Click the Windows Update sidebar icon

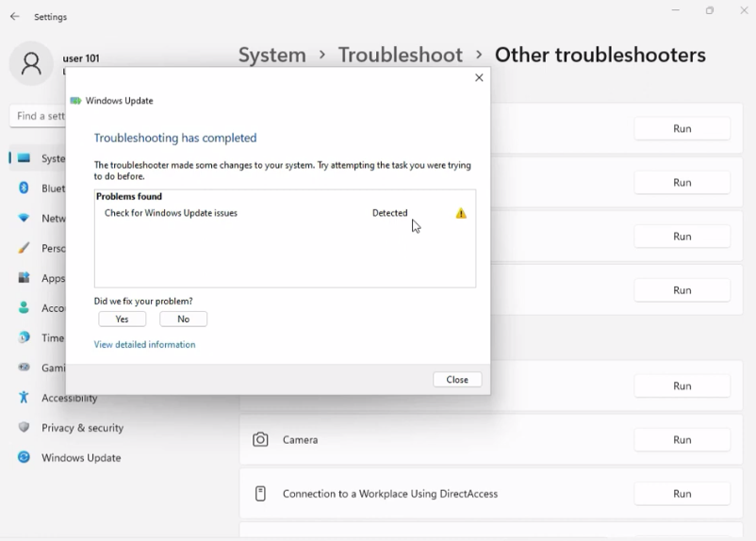click(25, 458)
